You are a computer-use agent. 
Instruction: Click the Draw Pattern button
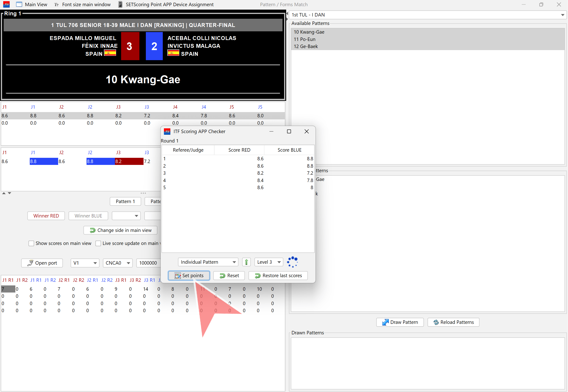(x=400, y=322)
